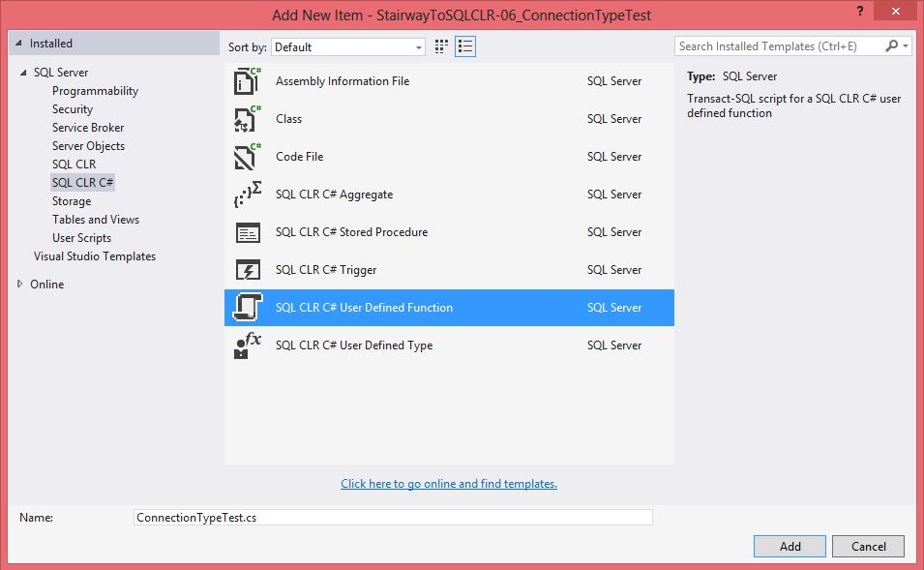Click the search magnifier icon

click(x=892, y=46)
